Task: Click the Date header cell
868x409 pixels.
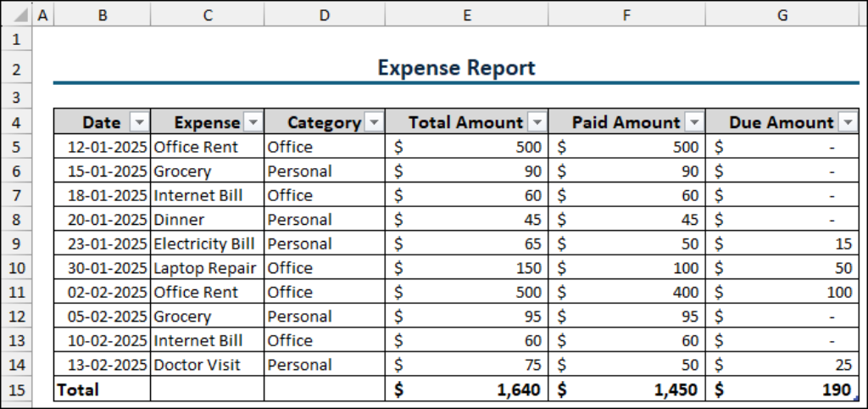Action: [x=102, y=121]
